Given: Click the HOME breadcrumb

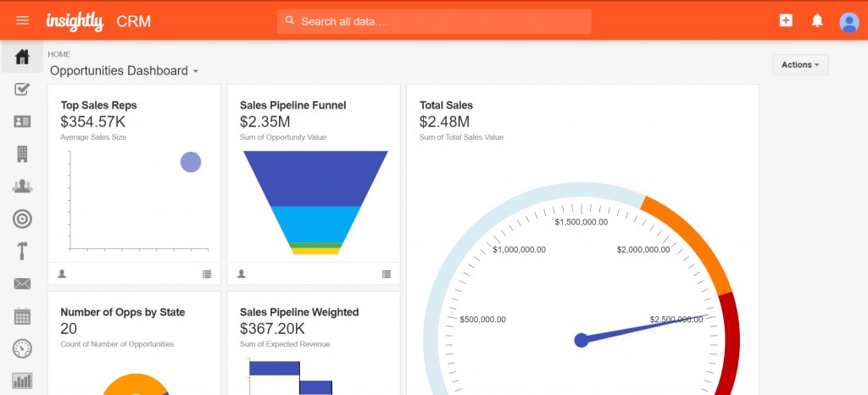Looking at the screenshot, I should (59, 54).
